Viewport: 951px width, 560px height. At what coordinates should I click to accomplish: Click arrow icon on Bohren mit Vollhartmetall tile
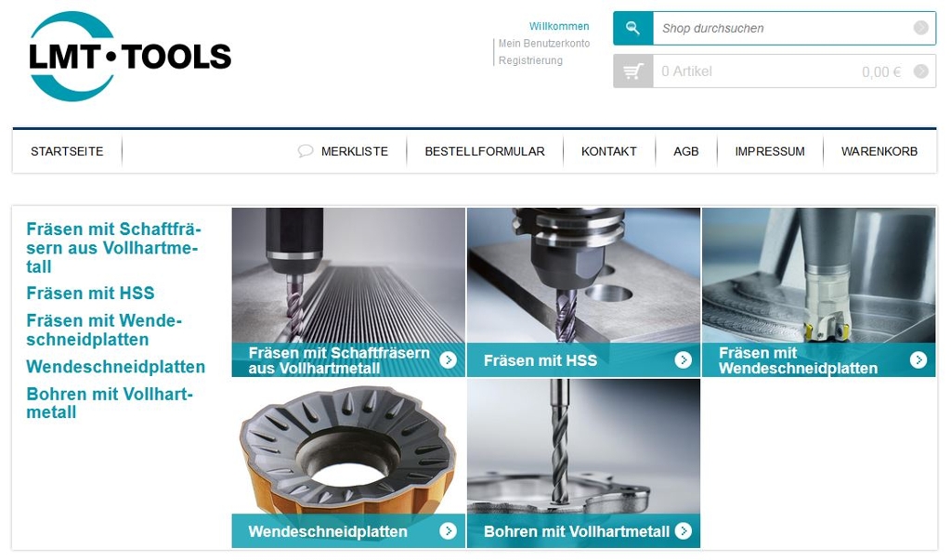[683, 531]
